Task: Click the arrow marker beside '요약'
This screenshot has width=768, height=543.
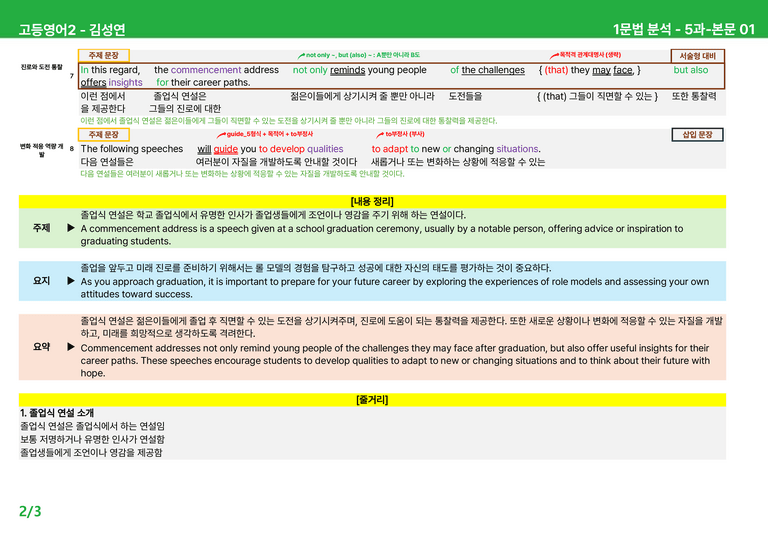Action: (x=71, y=347)
